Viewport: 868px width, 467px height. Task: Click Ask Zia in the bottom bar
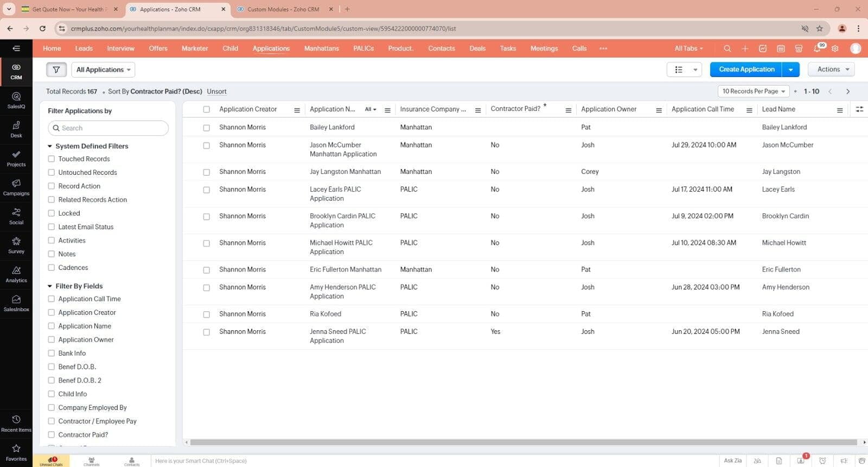pyautogui.click(x=732, y=461)
